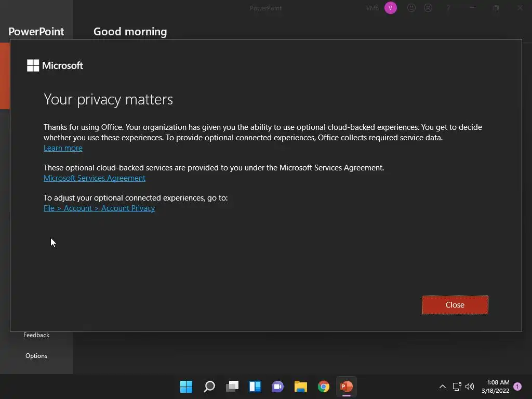The height and width of the screenshot is (399, 532).
Task: Open notification badge in tray
Action: (x=517, y=387)
